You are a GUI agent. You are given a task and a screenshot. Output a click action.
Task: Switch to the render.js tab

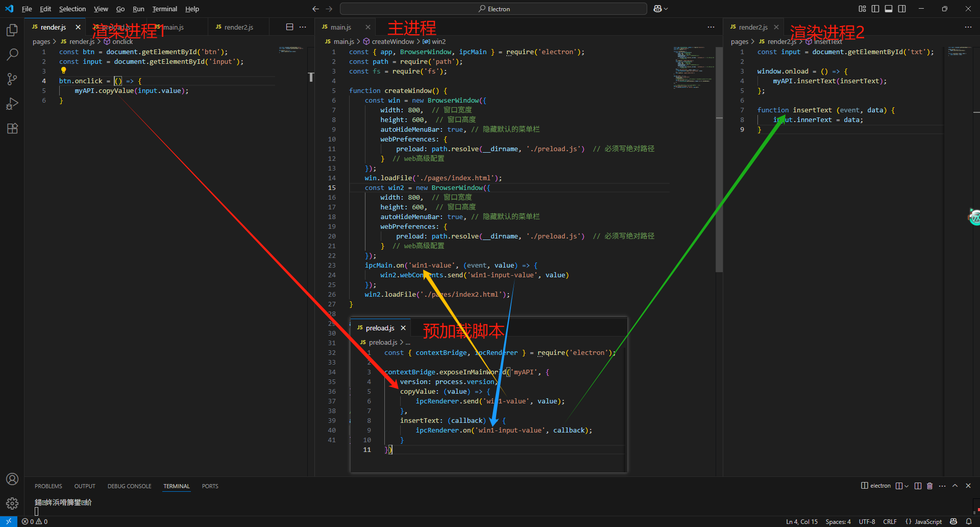(54, 27)
